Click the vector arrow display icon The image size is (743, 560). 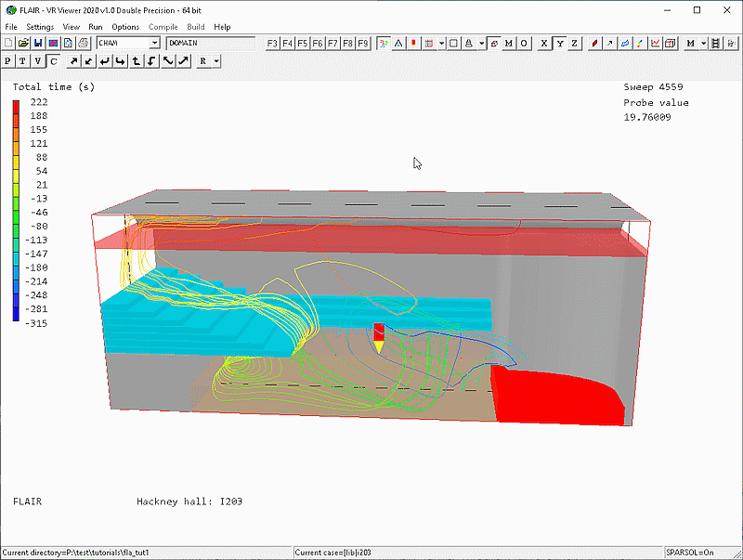pyautogui.click(x=609, y=43)
